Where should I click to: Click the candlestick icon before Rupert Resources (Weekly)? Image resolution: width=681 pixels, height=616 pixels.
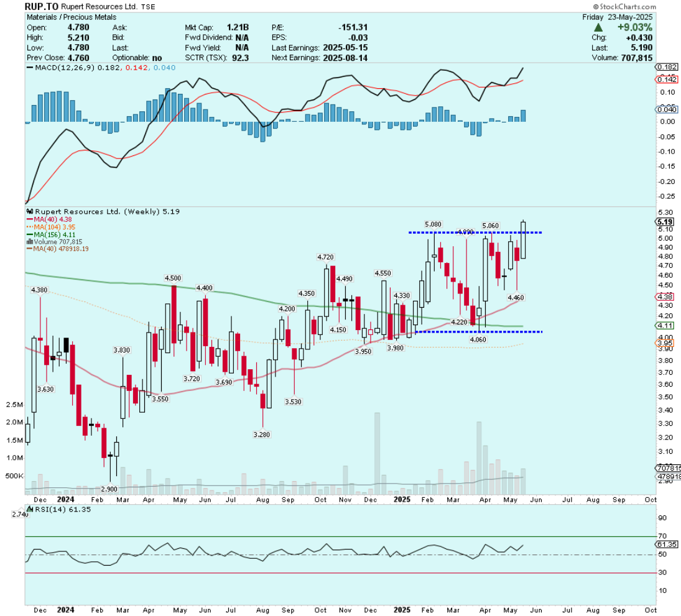29,211
